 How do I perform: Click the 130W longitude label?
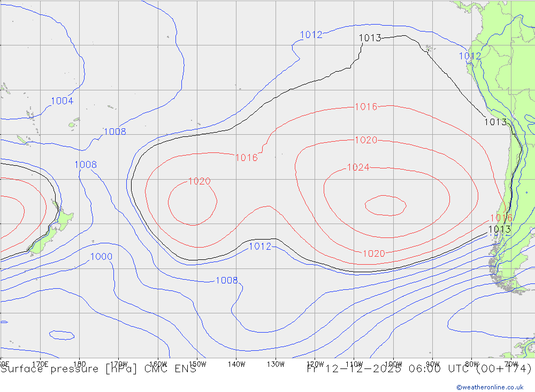276,364
